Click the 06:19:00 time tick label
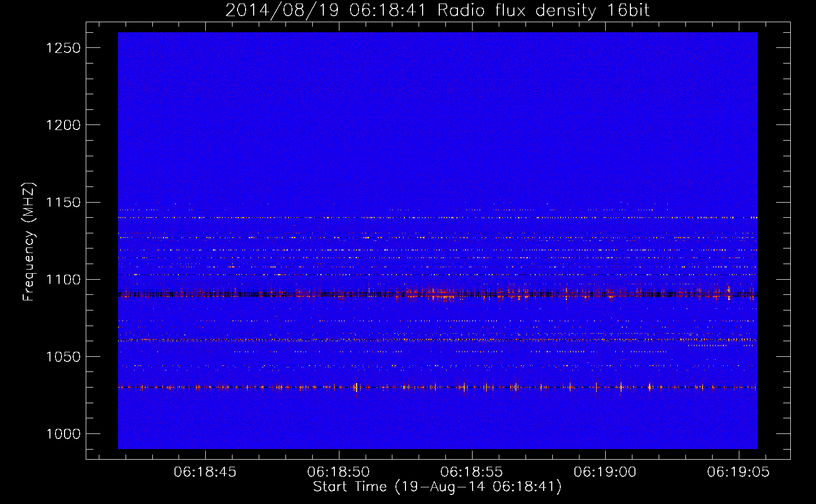The height and width of the screenshot is (504, 816). tap(605, 472)
